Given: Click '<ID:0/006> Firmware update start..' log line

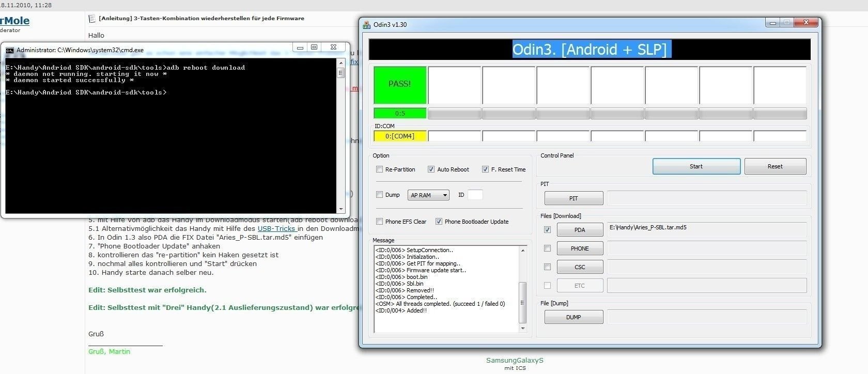Looking at the screenshot, I should [421, 270].
